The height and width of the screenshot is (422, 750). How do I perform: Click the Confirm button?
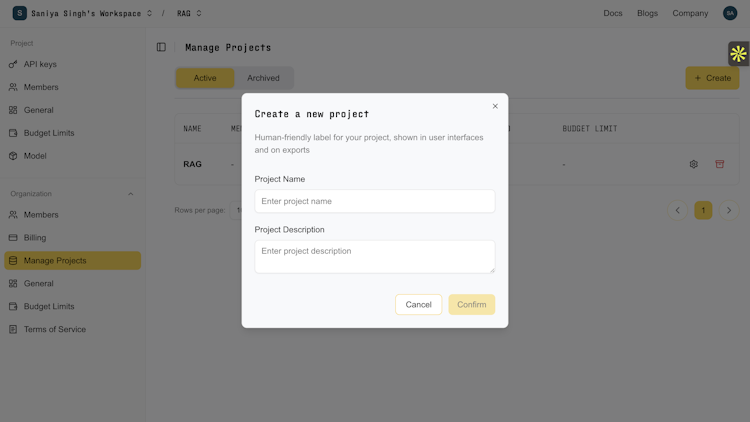(472, 305)
